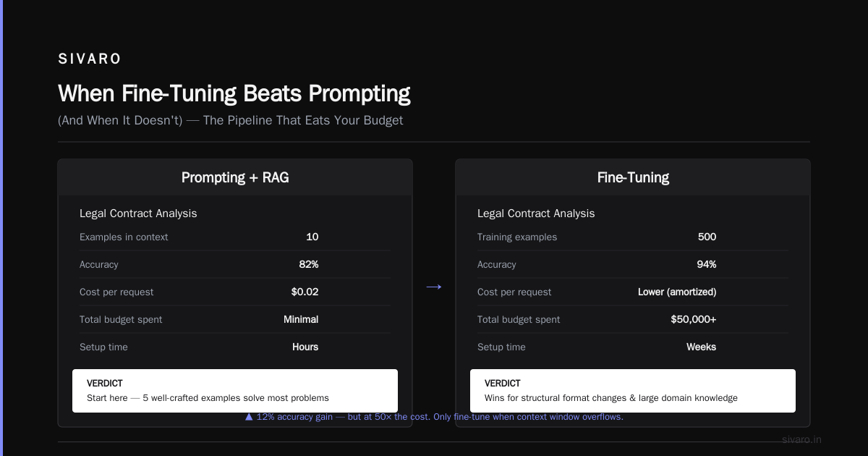The image size is (868, 456).
Task: Click the blue arrow between panels
Action: click(x=433, y=287)
